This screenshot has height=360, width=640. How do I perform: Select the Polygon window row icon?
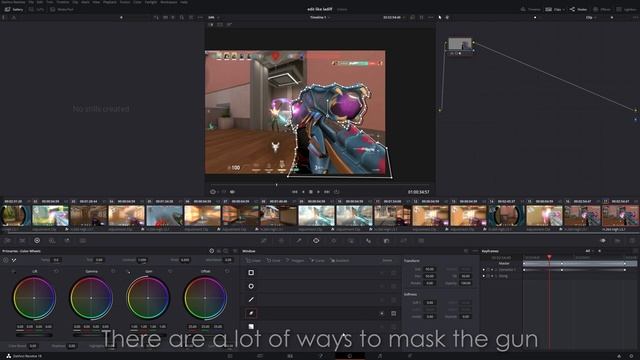click(251, 300)
